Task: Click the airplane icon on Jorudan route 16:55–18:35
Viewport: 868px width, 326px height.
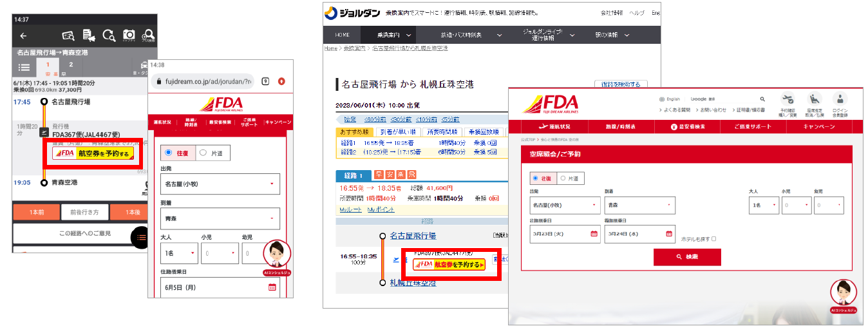Action: [x=397, y=259]
